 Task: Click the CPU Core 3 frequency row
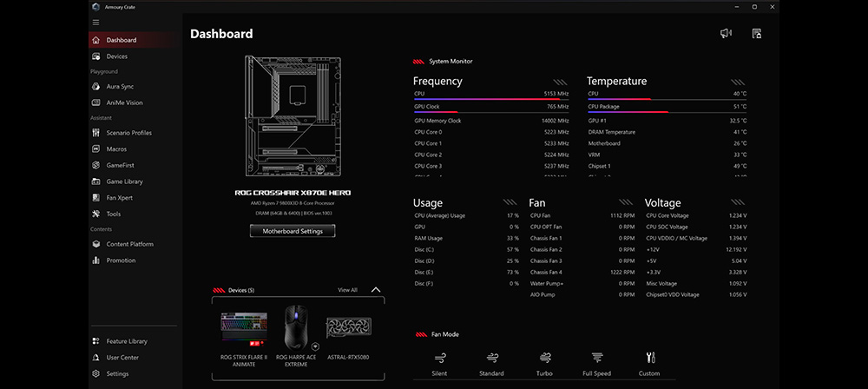point(491,166)
